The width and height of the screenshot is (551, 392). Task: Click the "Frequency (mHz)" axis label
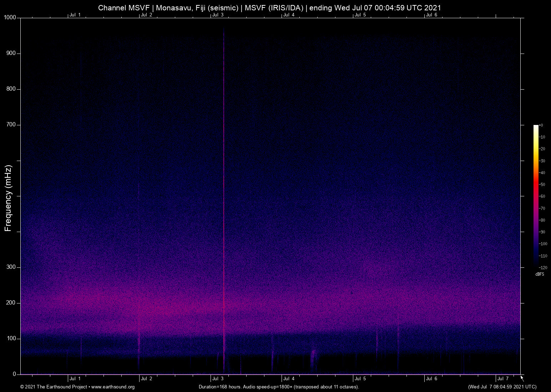coord(8,198)
